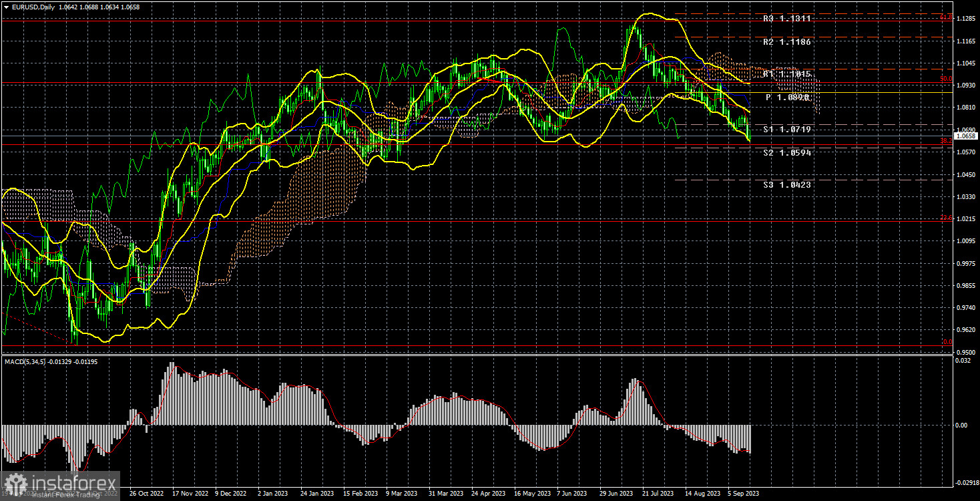Viewport: 980px width, 501px height.
Task: Click the R2 1.1186 pivot label
Action: tap(787, 42)
